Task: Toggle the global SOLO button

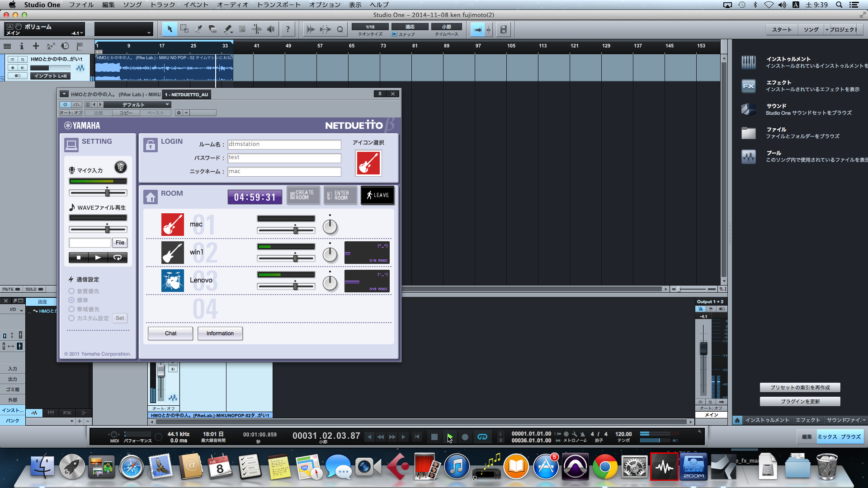Action: [34, 289]
